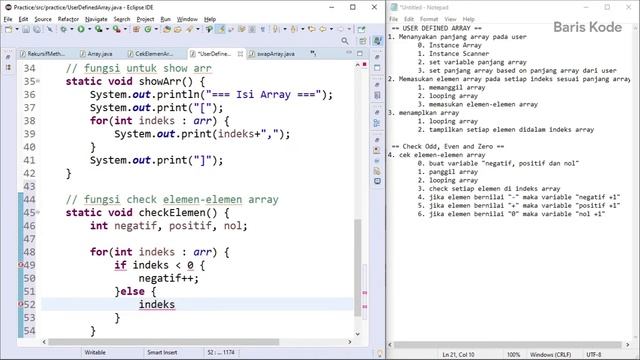Launch the Debug bug icon in toolbar
The width and height of the screenshot is (640, 360).
tap(64, 29)
